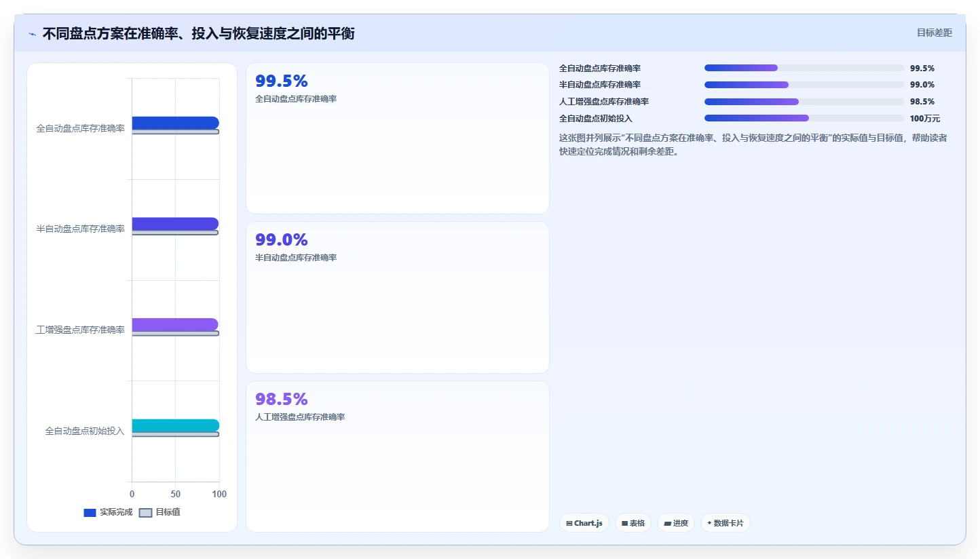The image size is (980, 559).
Task: Click the chart x-axis tick 50
Action: 175,494
